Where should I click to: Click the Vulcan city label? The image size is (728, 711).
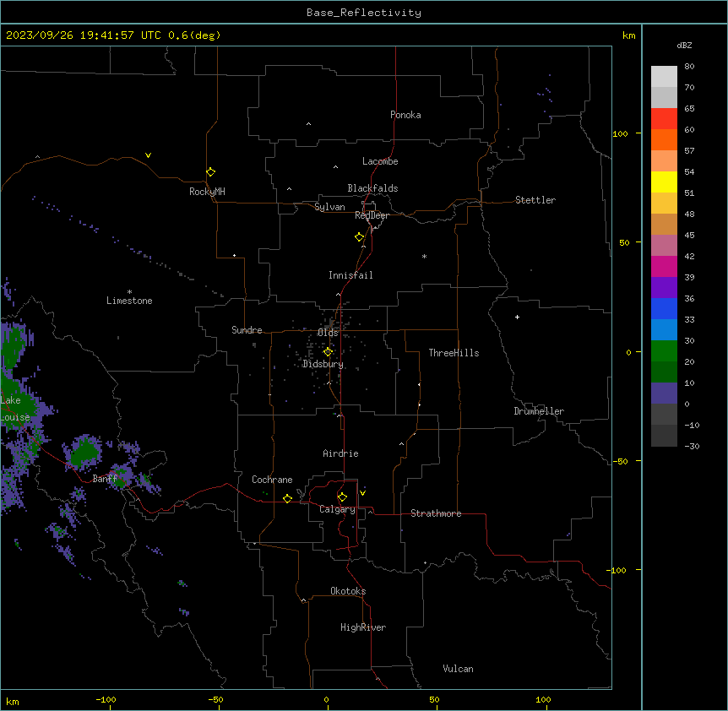(x=459, y=669)
